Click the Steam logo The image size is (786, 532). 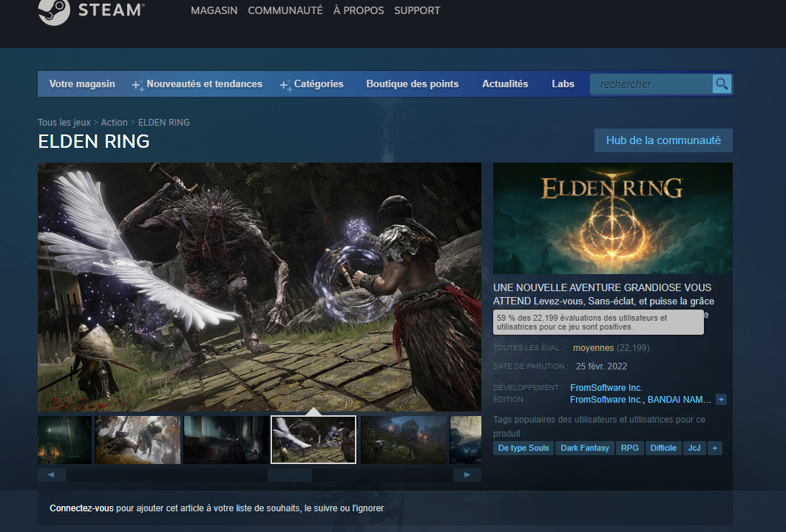(x=91, y=11)
